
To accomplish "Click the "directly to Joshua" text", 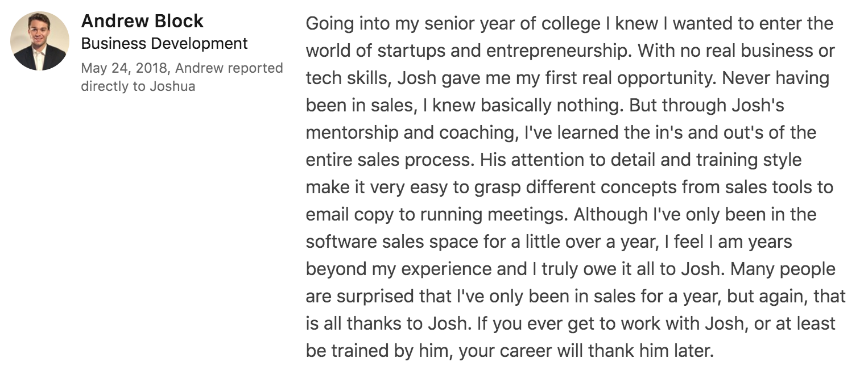I will (x=138, y=87).
